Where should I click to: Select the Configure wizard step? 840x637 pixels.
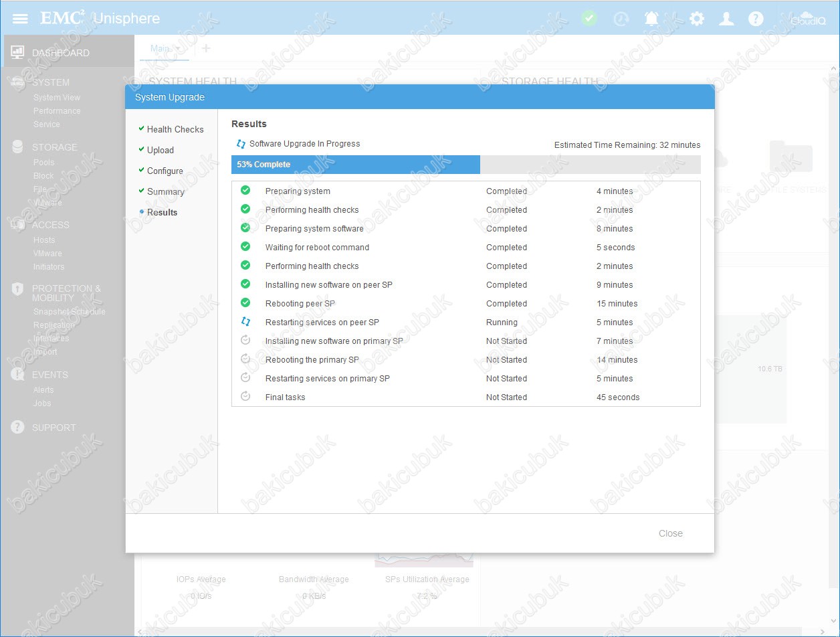165,171
